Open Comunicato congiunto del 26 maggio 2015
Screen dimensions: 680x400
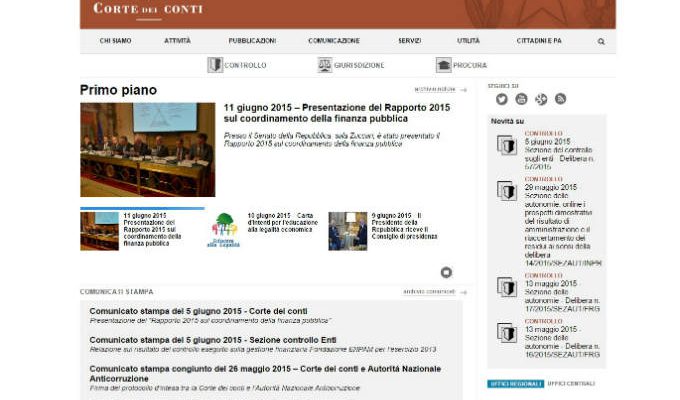265,374
